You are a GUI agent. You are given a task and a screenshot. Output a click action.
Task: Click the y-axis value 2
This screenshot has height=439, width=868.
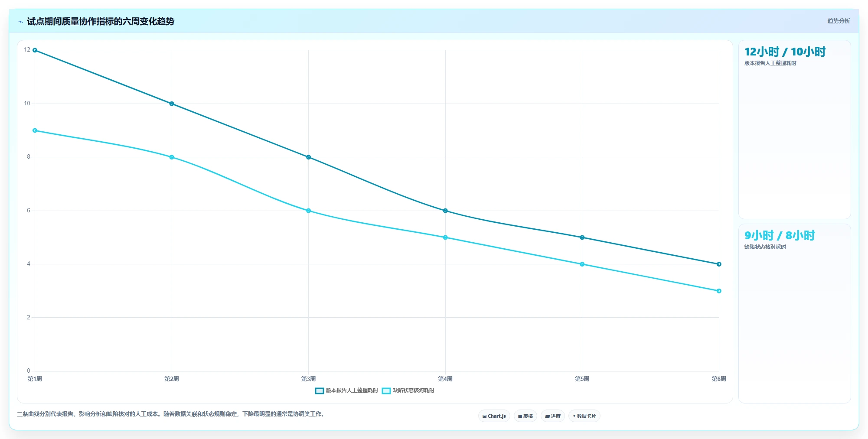coord(29,318)
